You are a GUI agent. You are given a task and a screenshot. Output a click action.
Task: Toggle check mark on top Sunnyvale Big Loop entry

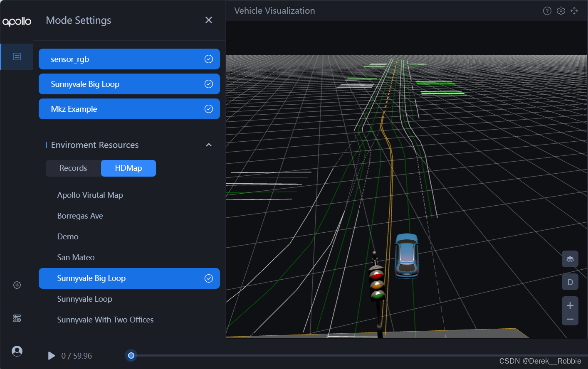pyautogui.click(x=209, y=84)
